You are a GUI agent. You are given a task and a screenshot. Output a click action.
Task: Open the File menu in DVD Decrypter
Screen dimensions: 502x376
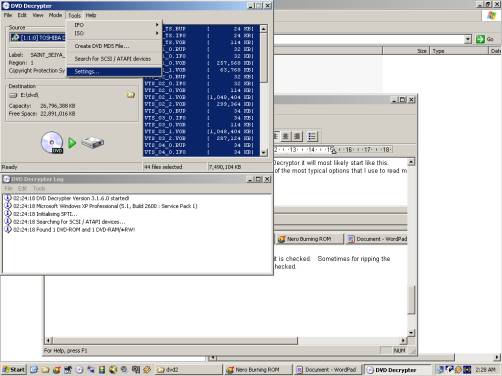8,15
